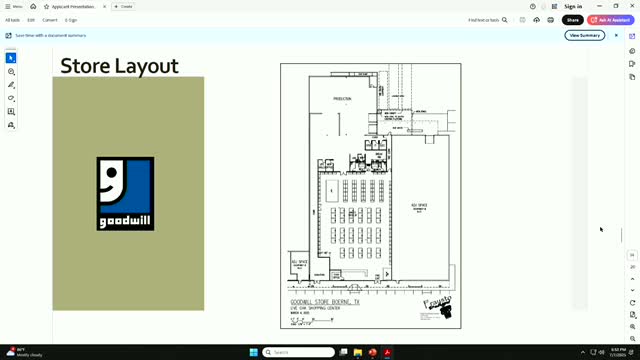Screen dimensions: 640x360
Task: Choose the add text box tool
Action: click(11, 111)
